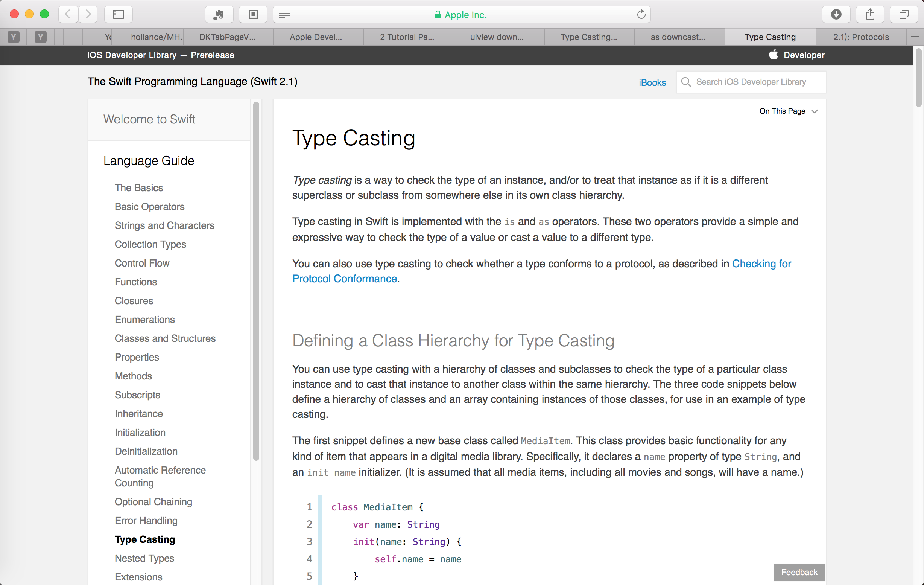
Task: Click the Share icon in toolbar
Action: click(870, 14)
